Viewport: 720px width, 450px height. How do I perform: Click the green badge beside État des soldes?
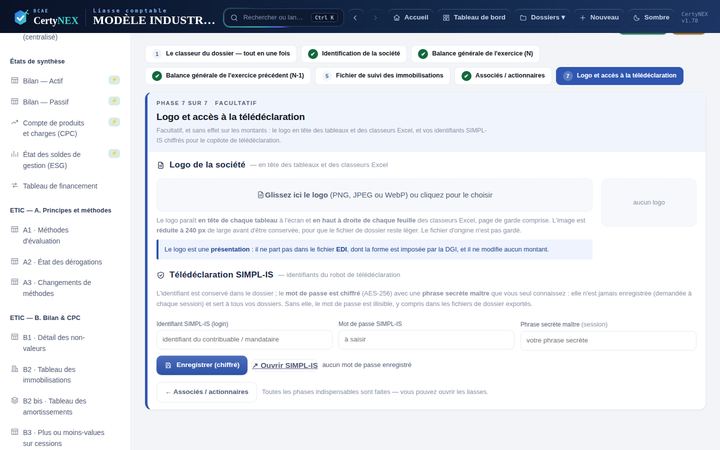coord(114,153)
